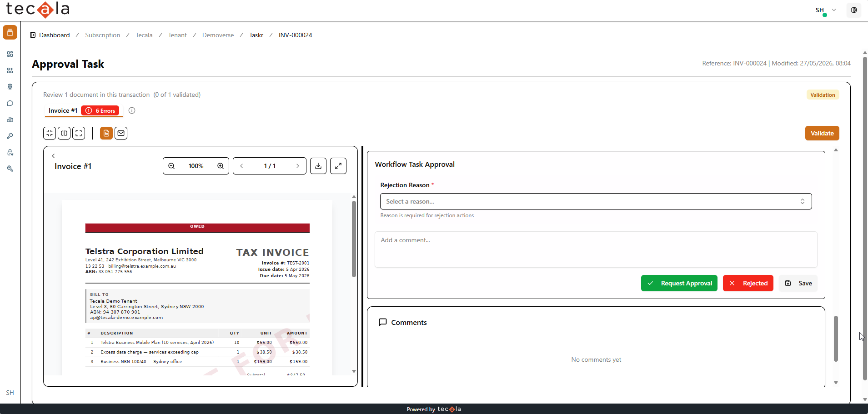Go to Tecala breadcrumb
Screen dimensions: 868x414
click(x=144, y=35)
